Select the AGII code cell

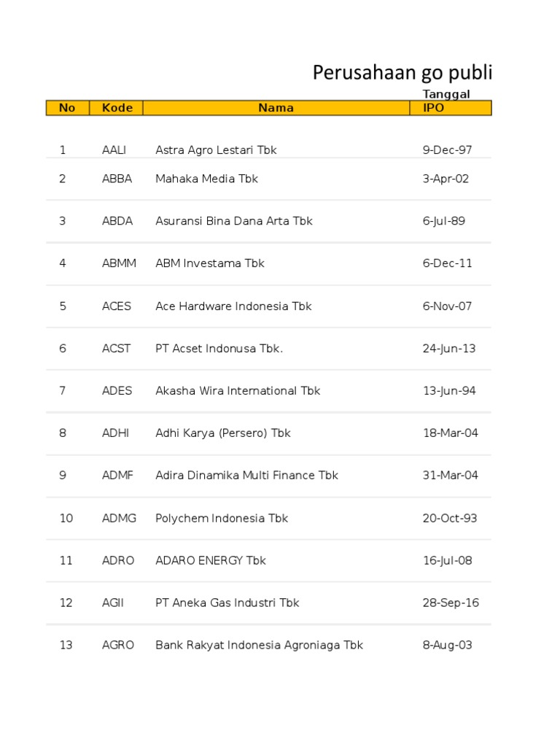pyautogui.click(x=114, y=603)
